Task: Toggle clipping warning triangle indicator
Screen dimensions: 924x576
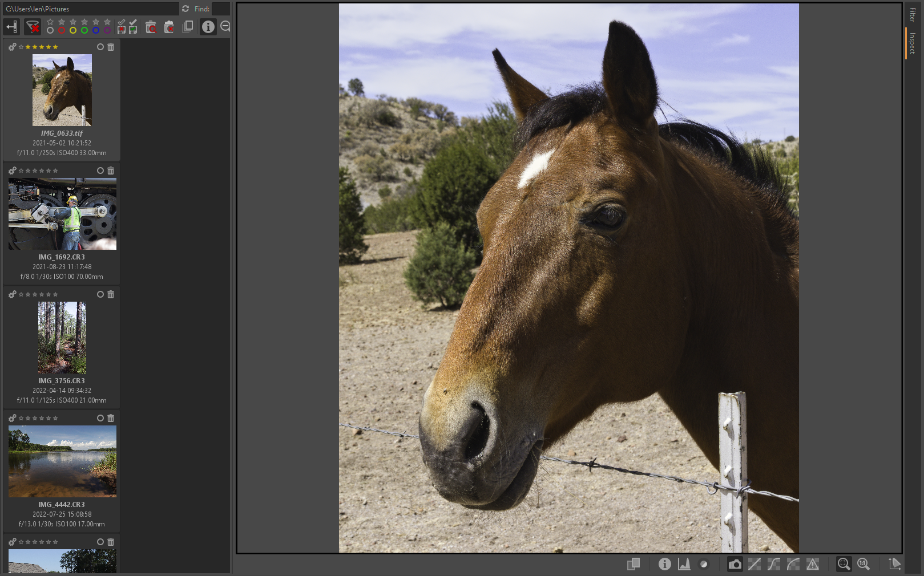Action: 812,564
